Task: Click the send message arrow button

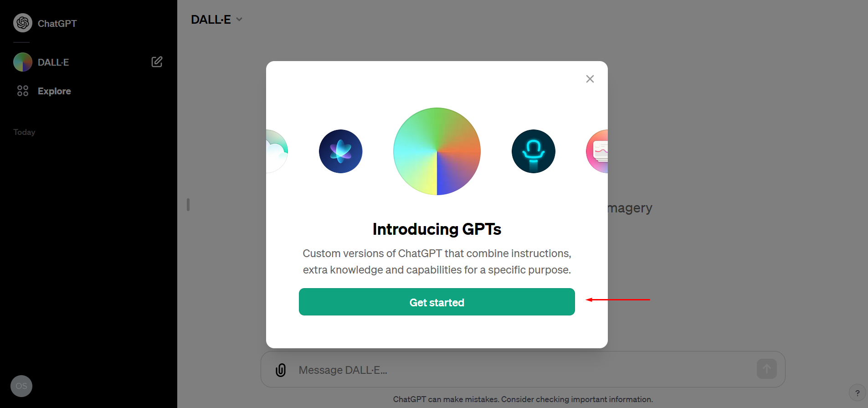Action: (x=767, y=369)
